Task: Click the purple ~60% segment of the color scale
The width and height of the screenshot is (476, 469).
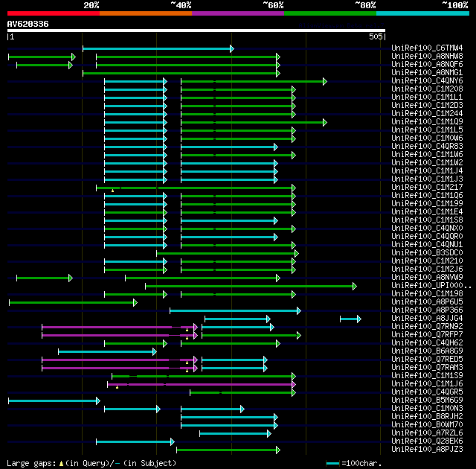Action: coord(238,13)
